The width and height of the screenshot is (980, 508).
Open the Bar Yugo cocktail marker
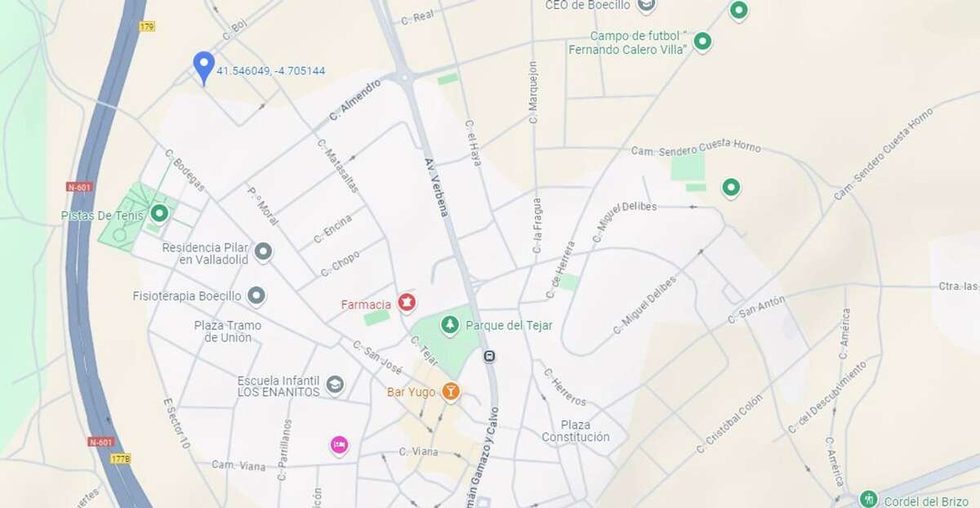pos(450,392)
